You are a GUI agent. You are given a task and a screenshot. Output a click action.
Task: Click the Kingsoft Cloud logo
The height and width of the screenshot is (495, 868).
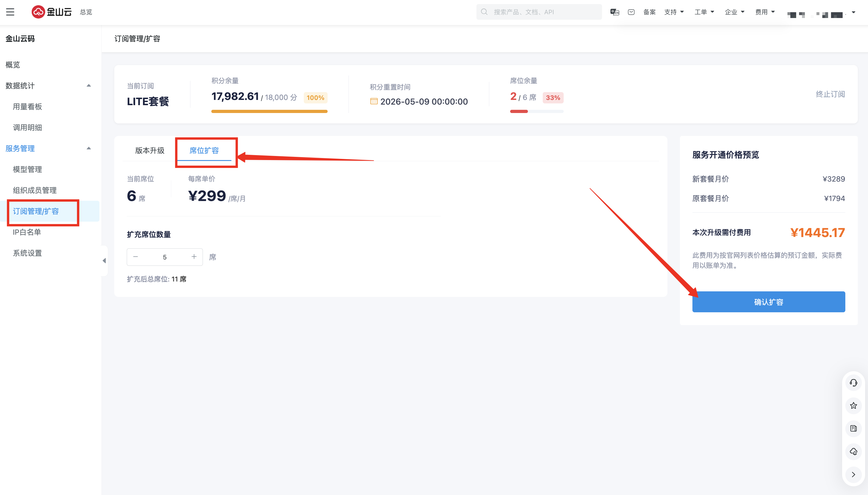click(52, 12)
